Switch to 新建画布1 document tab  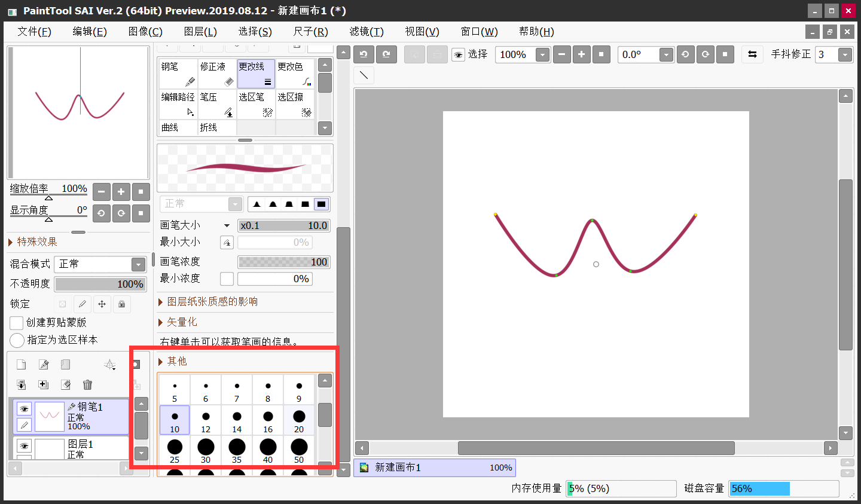[435, 468]
